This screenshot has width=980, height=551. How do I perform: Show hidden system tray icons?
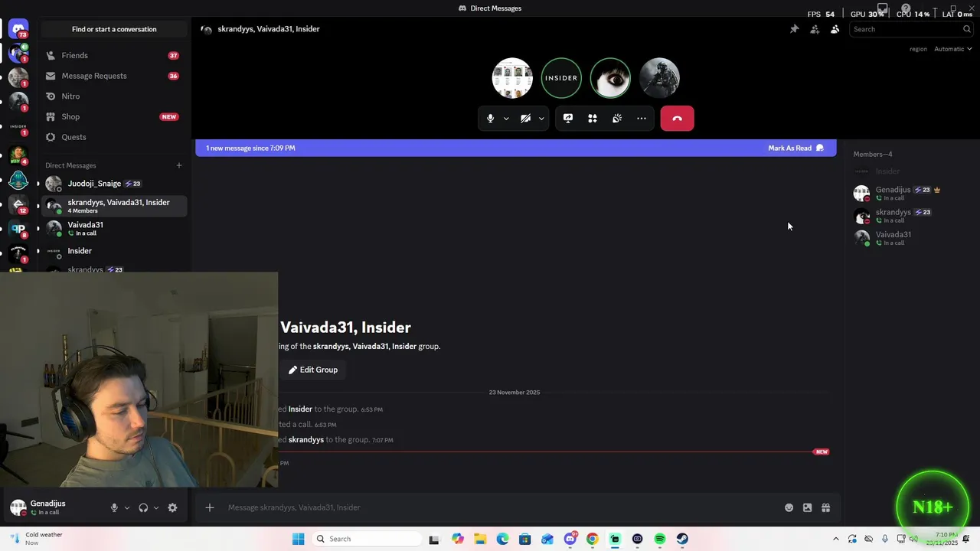835,539
